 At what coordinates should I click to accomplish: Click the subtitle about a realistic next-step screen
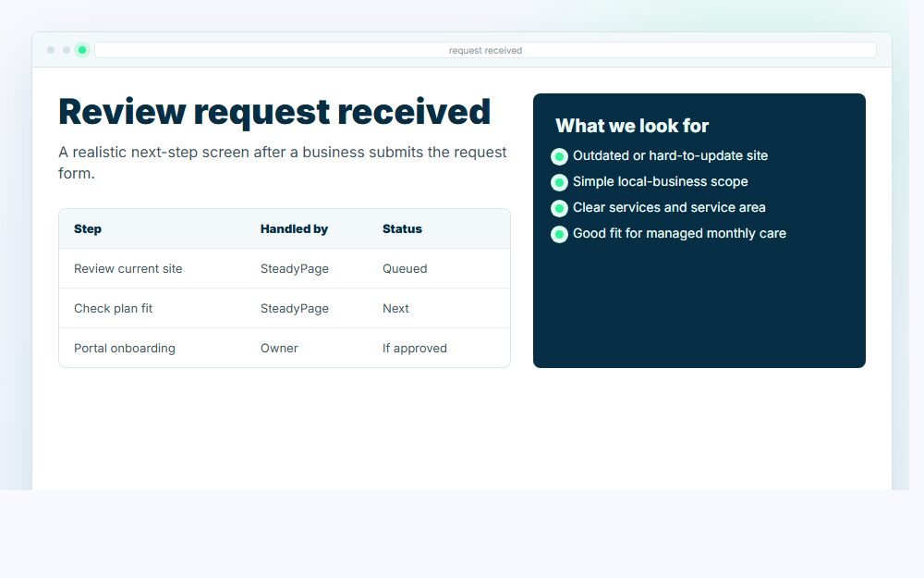click(x=283, y=162)
